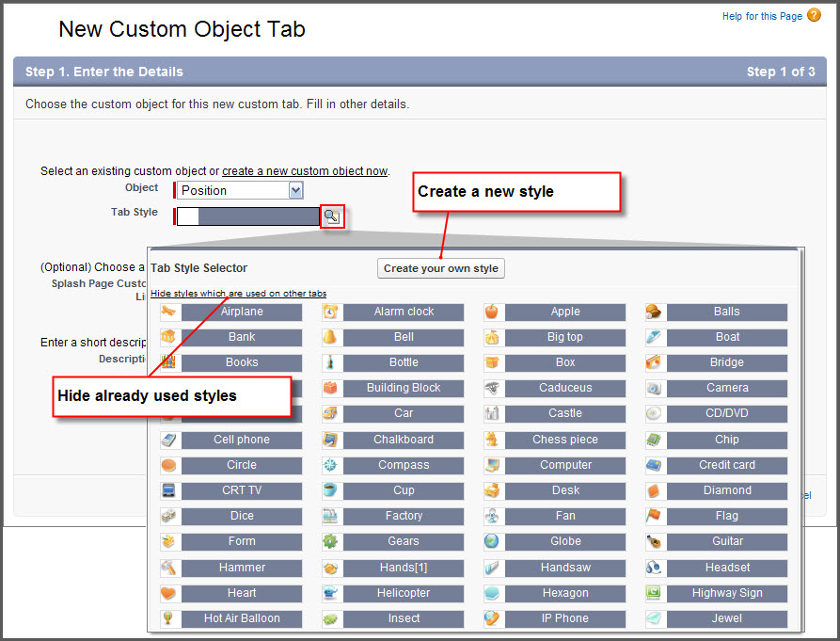840x641 pixels.
Task: Select the Credit card style label
Action: point(727,465)
